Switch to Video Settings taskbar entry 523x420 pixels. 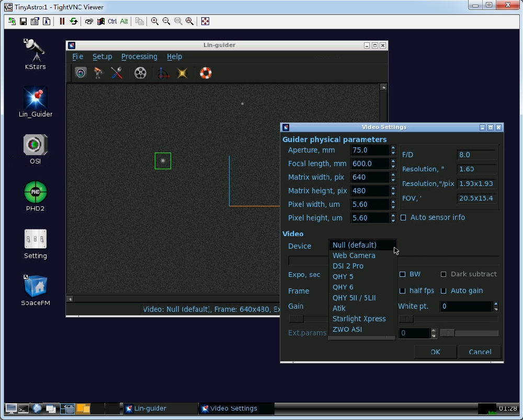pyautogui.click(x=237, y=409)
